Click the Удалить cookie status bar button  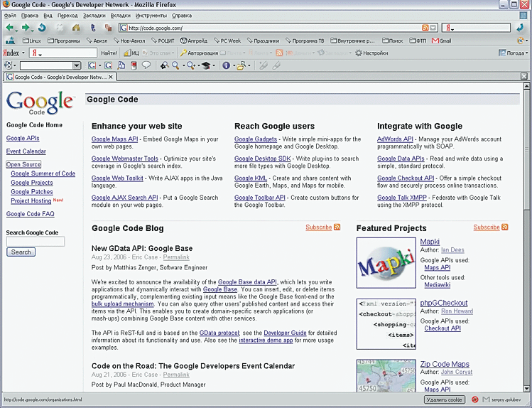[x=444, y=399]
